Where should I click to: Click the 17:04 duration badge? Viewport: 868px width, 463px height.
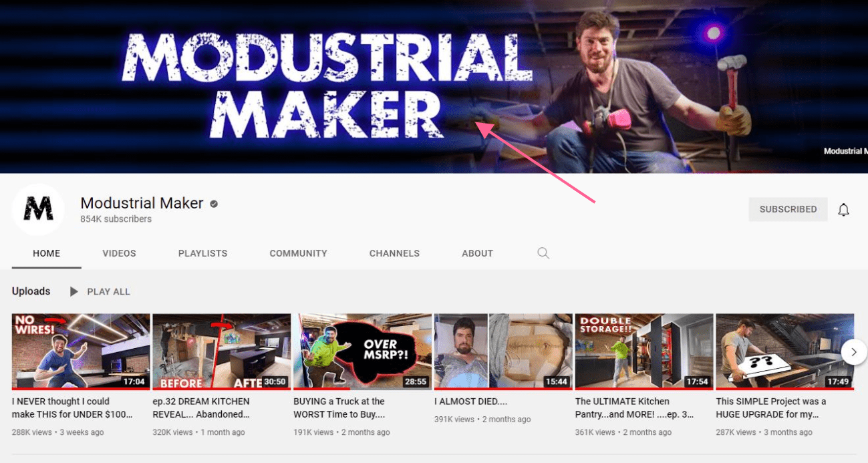pyautogui.click(x=134, y=382)
